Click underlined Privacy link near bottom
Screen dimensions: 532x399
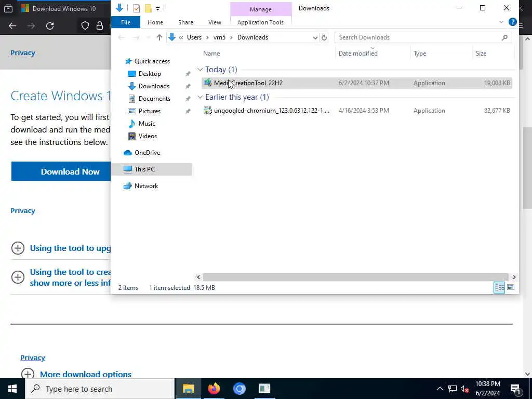33,357
